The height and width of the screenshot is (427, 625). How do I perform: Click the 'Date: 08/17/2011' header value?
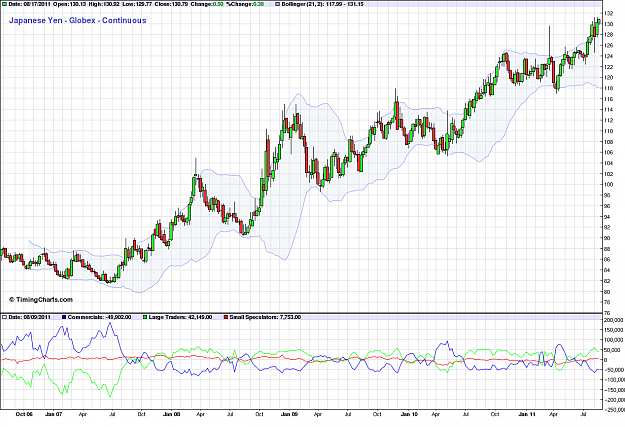tap(29, 4)
